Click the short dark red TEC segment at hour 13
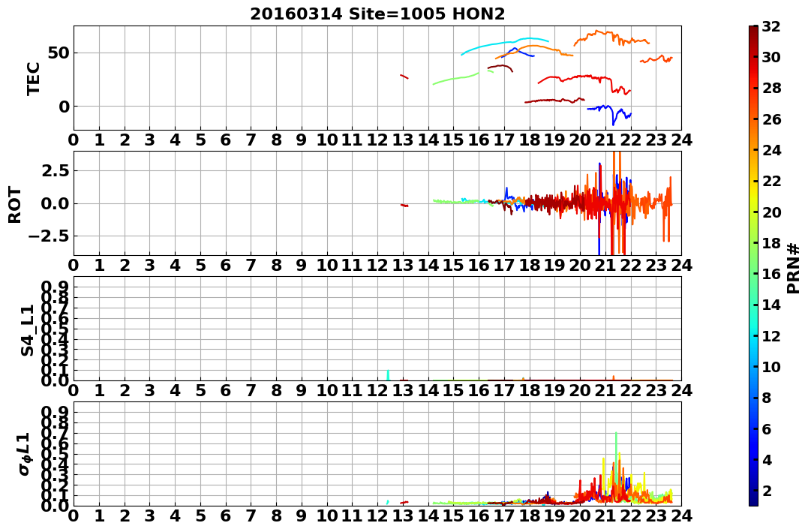This screenshot has height=532, width=808. 404,77
